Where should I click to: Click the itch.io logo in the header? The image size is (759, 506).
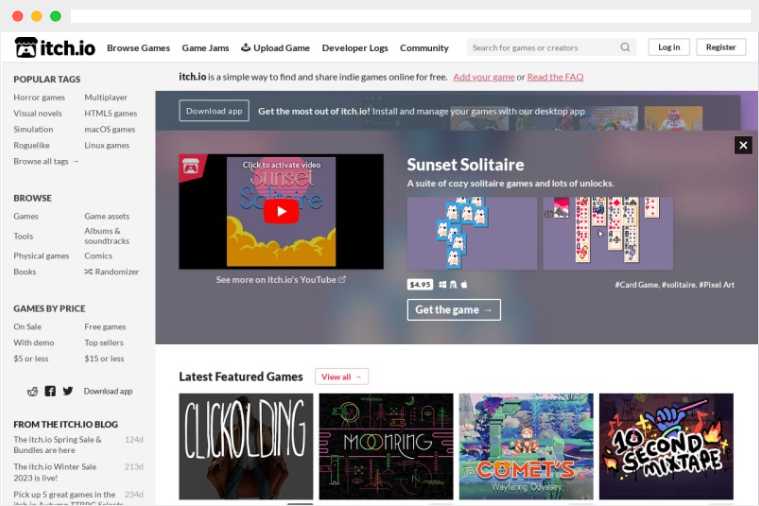pos(55,47)
